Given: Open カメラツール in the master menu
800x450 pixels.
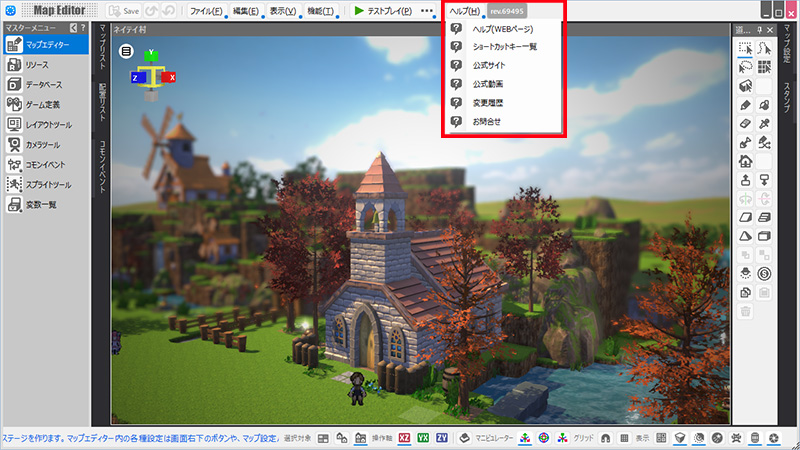Looking at the screenshot, I should [x=41, y=144].
